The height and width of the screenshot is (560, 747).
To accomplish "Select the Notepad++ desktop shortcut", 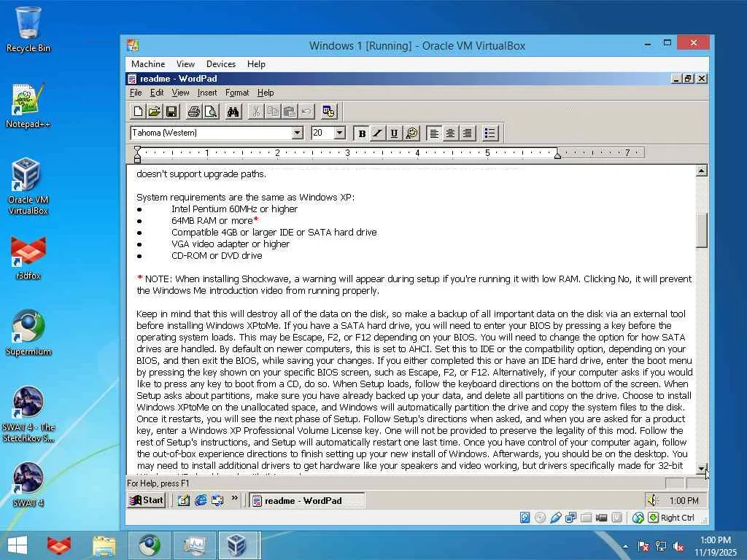I will [x=28, y=106].
